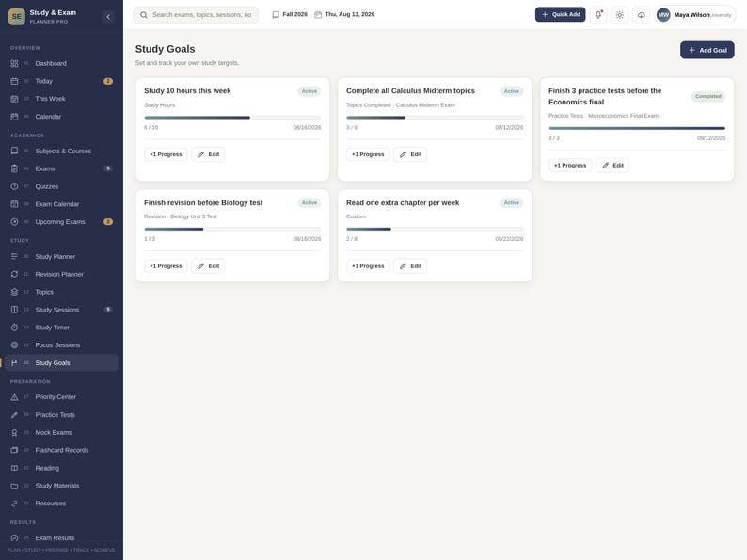The height and width of the screenshot is (560, 747).
Task: Edit the Finish revision before Biology test goal
Action: click(x=208, y=266)
